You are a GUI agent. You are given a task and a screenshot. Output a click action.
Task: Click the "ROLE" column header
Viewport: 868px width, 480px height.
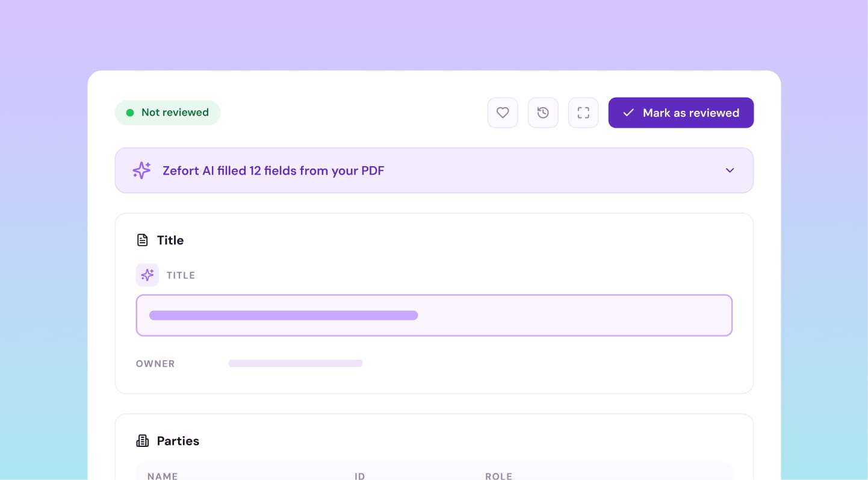499,476
